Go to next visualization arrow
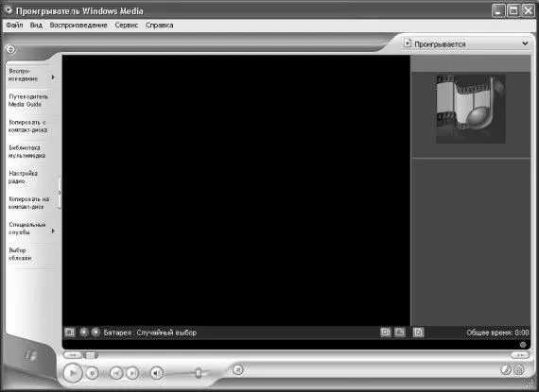This screenshot has height=392, width=539. (x=96, y=332)
